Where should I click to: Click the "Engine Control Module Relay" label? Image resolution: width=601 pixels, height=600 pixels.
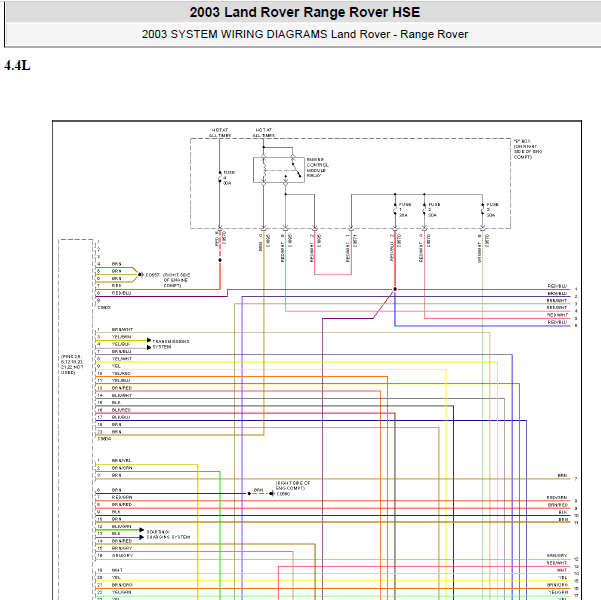tap(317, 167)
